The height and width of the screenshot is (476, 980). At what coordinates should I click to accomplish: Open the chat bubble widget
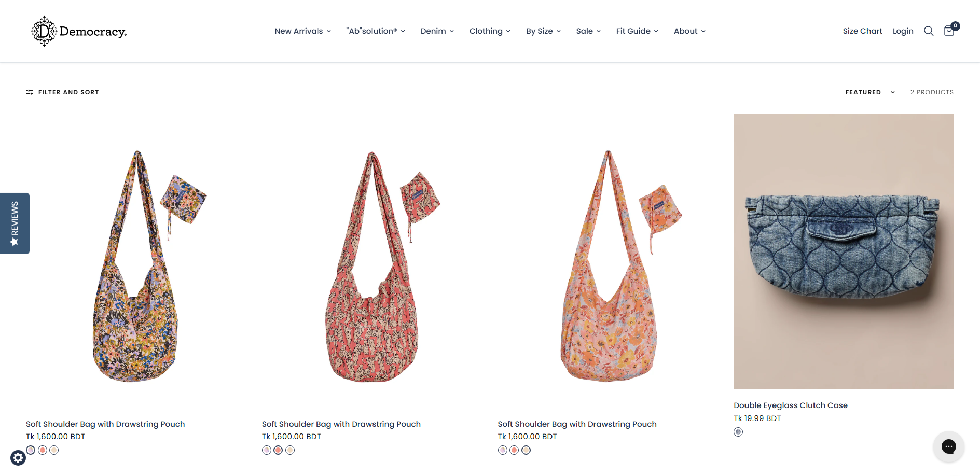[x=948, y=446]
